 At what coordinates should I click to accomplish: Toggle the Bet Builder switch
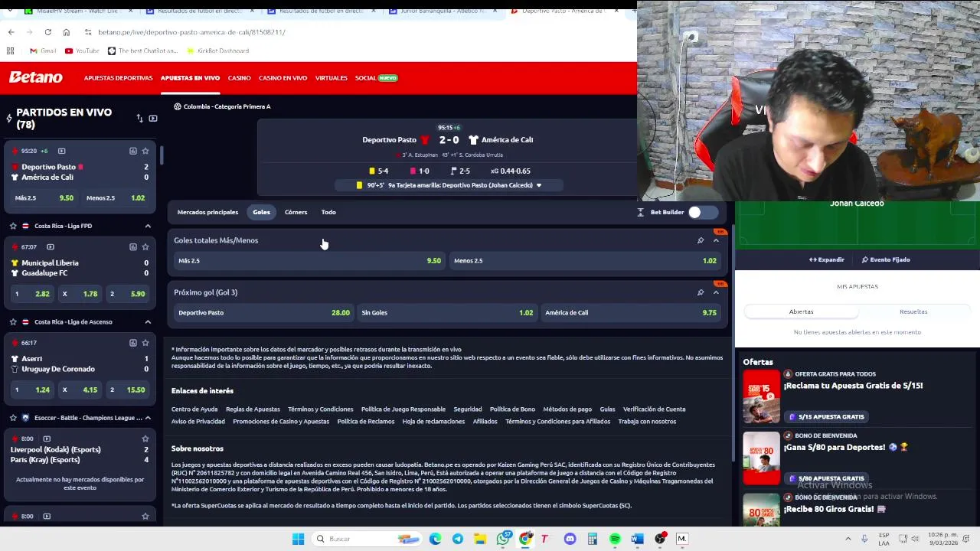point(702,212)
